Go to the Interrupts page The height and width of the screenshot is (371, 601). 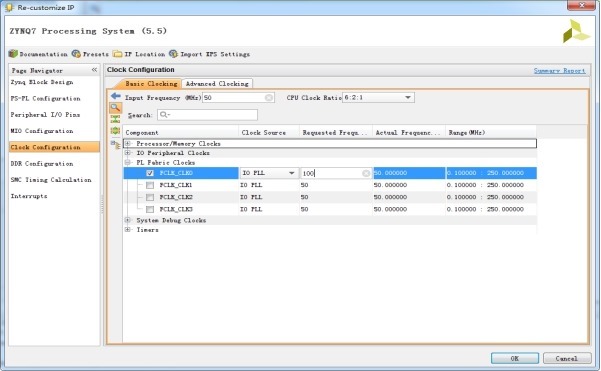coord(29,196)
